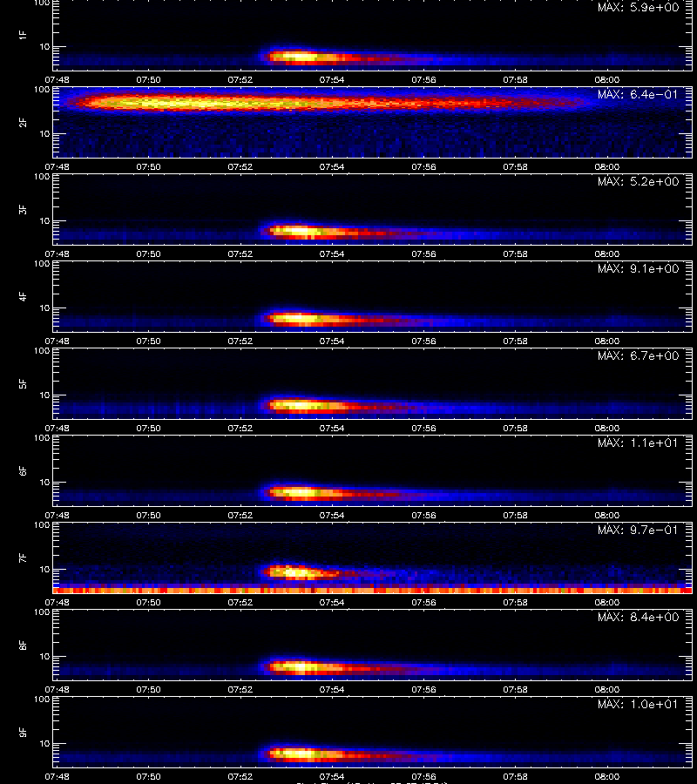Select the '2F' panel axis label
The image size is (697, 784).
click(23, 123)
